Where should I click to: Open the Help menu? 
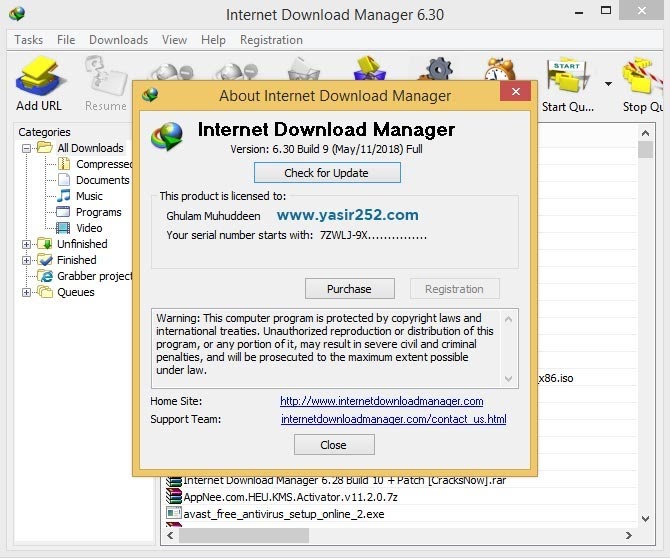point(213,40)
